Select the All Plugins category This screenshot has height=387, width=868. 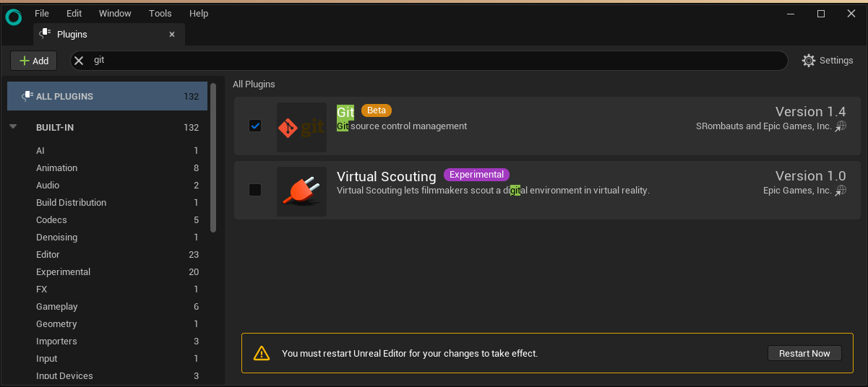[107, 96]
